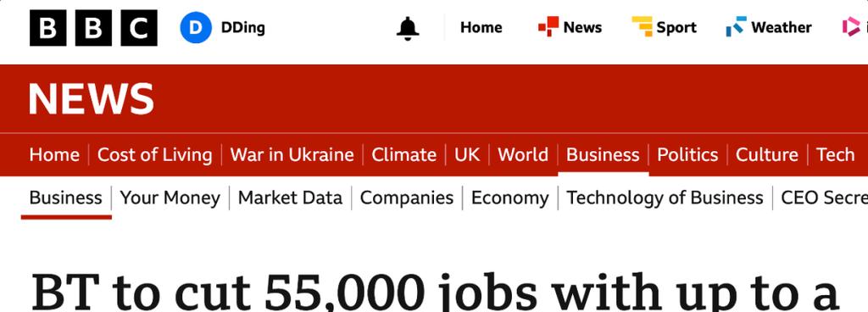Screen dimensions: 868x312
Task: Switch to Your Money tab
Action: [170, 198]
